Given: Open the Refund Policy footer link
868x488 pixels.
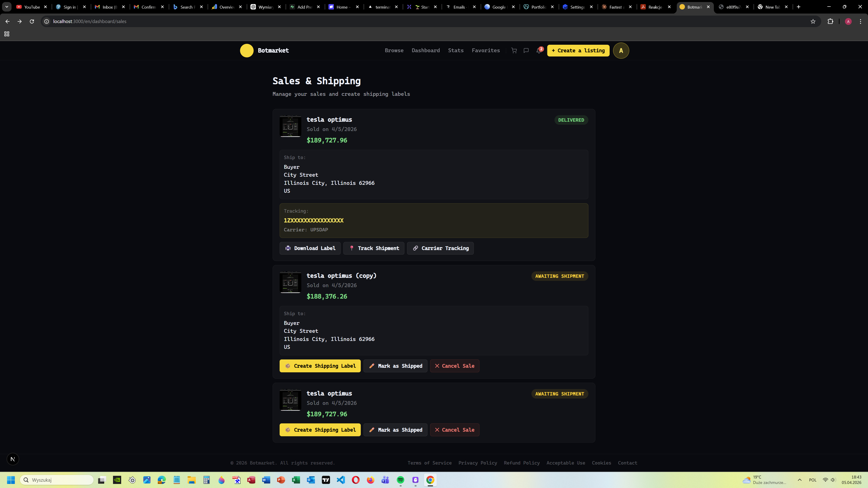Looking at the screenshot, I should [522, 463].
